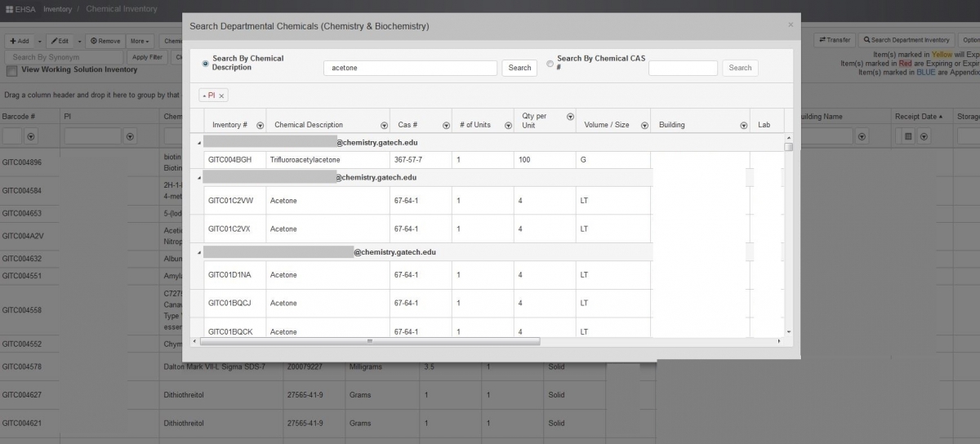Collapse the group above Trifluoroacetylacetone row

199,143
